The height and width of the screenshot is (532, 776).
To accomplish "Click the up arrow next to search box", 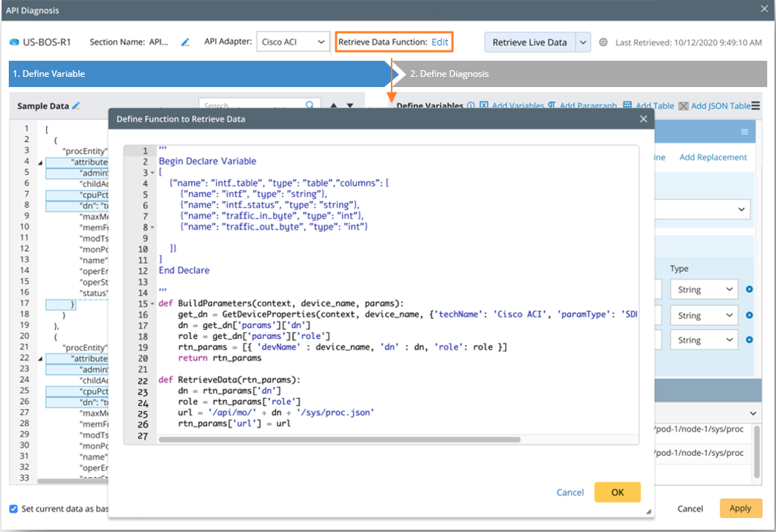I will [x=334, y=106].
